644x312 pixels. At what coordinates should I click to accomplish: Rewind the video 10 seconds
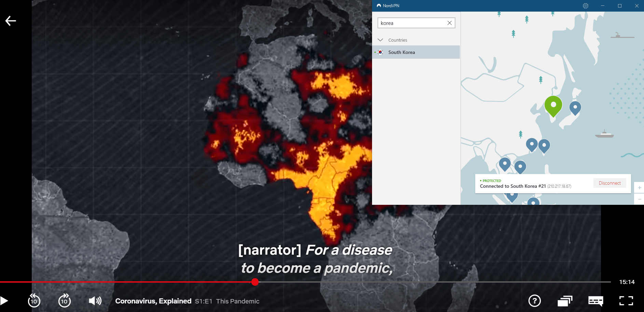pyautogui.click(x=34, y=301)
